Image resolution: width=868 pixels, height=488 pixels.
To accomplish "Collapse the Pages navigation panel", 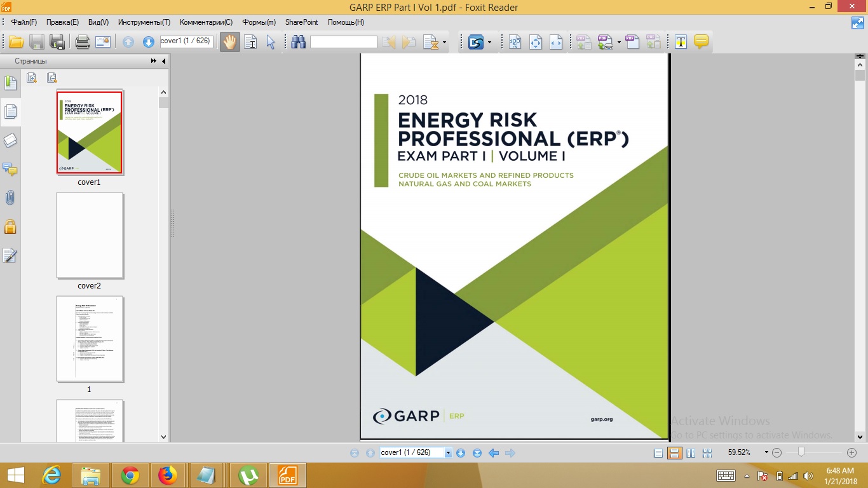I will [163, 61].
